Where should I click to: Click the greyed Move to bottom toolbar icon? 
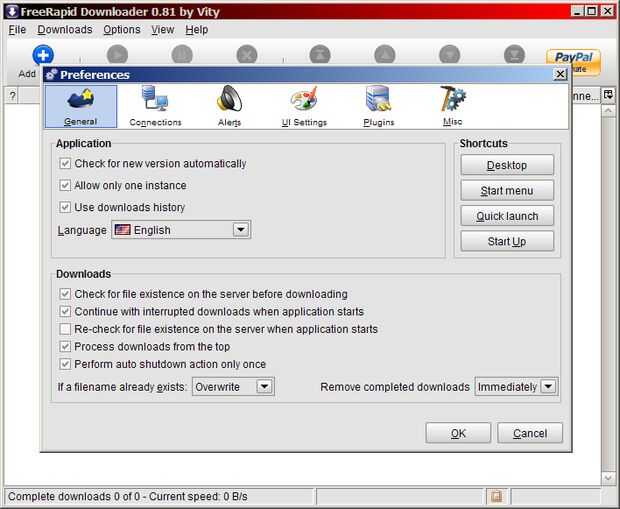point(514,55)
